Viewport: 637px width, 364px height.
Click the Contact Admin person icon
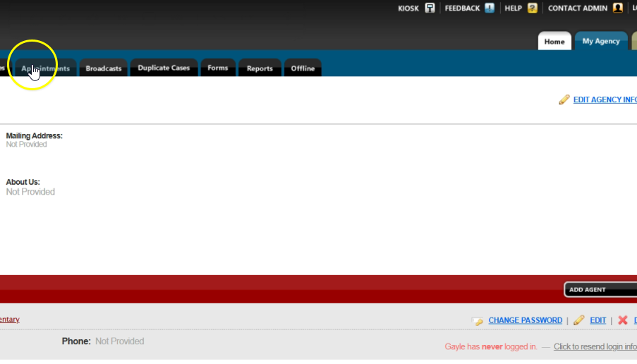tap(618, 8)
